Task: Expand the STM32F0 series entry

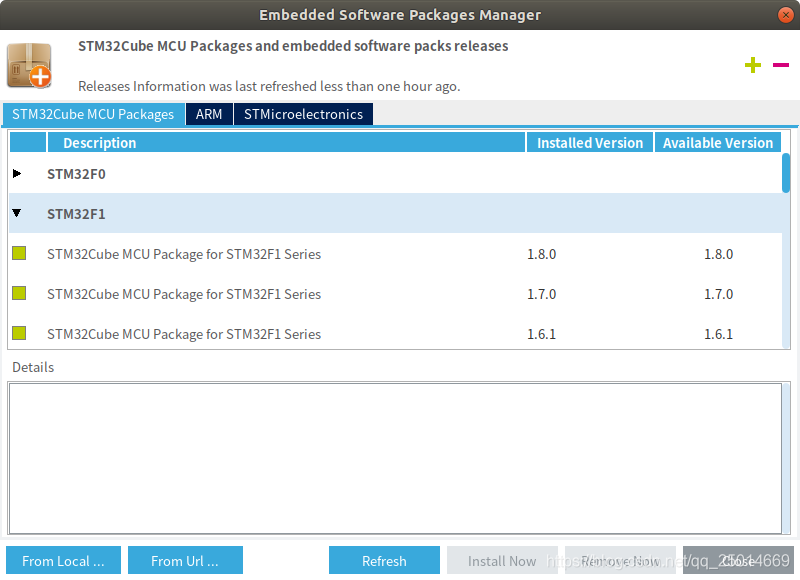Action: click(x=17, y=174)
